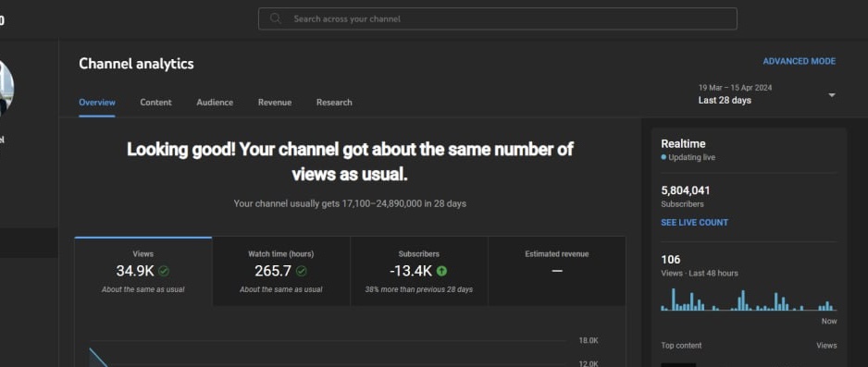Select the Subscribers metric card
The image size is (868, 367).
point(419,272)
